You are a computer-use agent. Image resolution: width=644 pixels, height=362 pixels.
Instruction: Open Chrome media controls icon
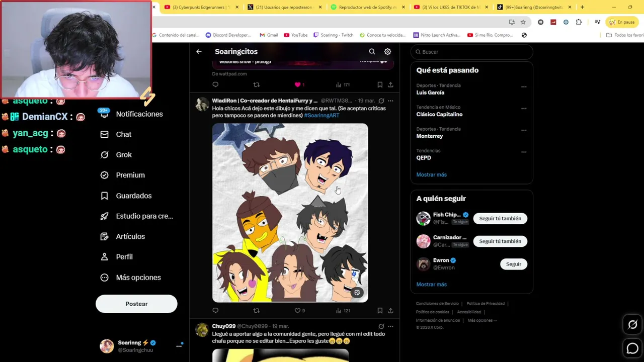(597, 22)
